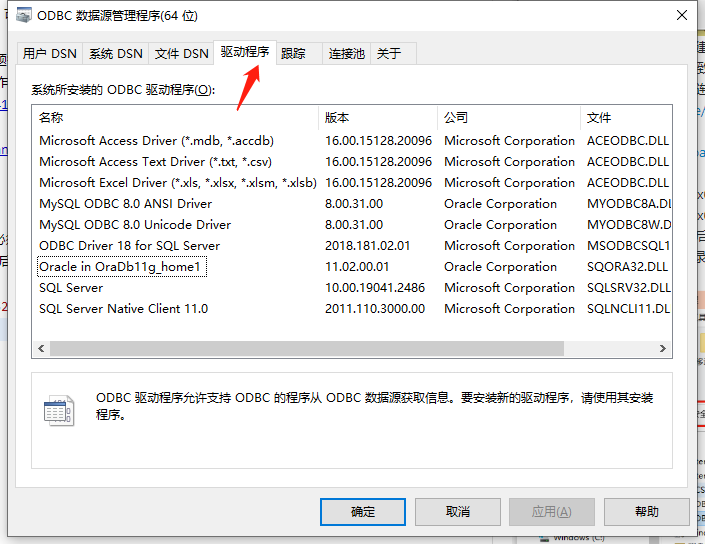Click the 取消 button
Viewport: 705px width, 544px height.
point(457,511)
